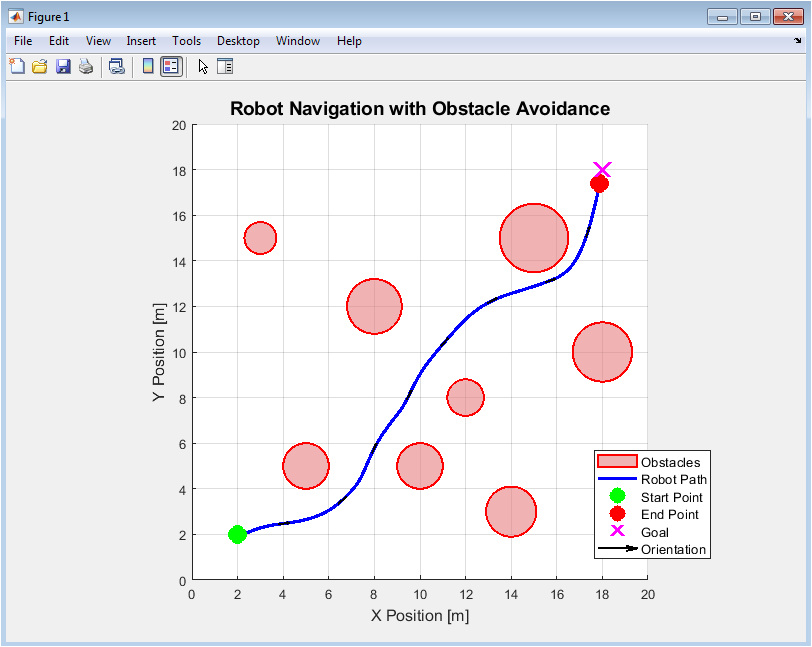Click the green Start Point marker on the plot
The image size is (812, 647).
tap(237, 534)
